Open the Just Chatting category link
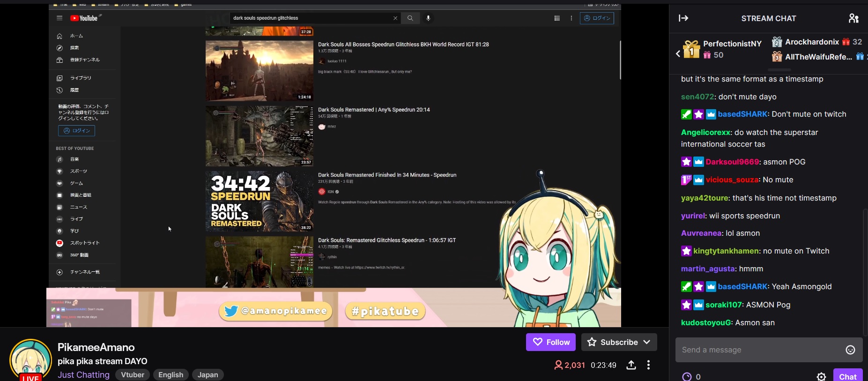The image size is (868, 381). 83,375
